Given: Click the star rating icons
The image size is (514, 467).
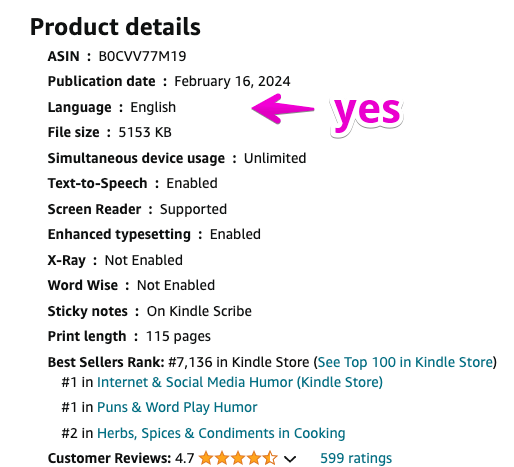Looking at the screenshot, I should tap(238, 458).
